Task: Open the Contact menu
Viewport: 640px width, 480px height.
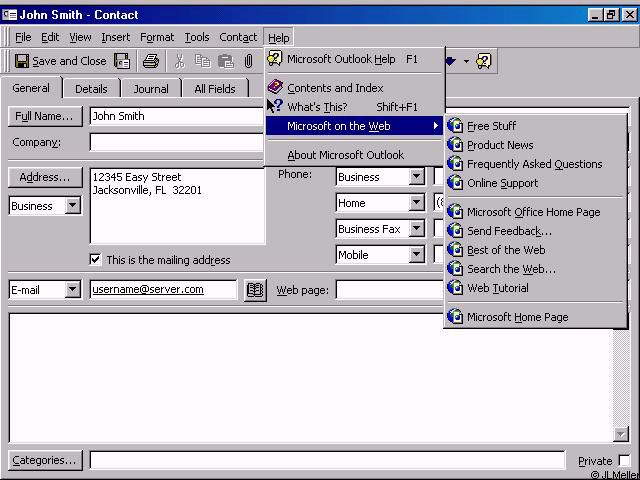Action: [x=238, y=38]
